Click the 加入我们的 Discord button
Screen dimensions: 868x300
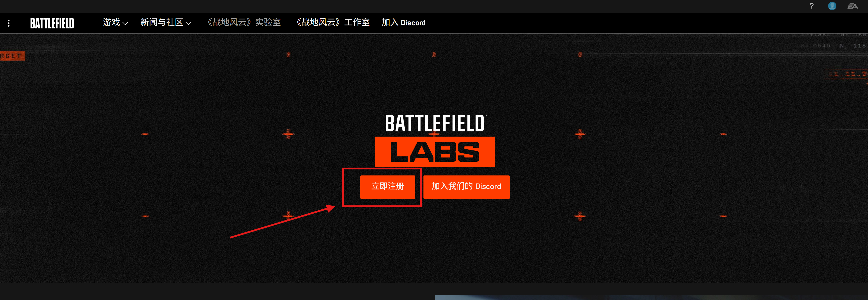pos(466,187)
